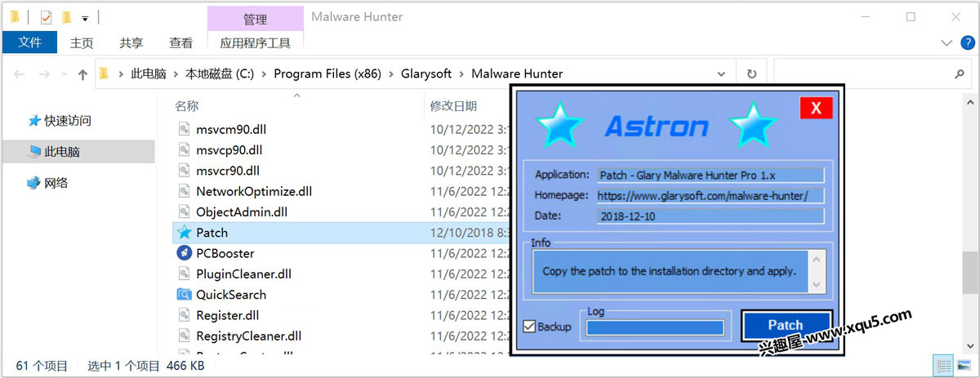The width and height of the screenshot is (980, 378).
Task: Click the Log progress bar
Action: click(655, 327)
